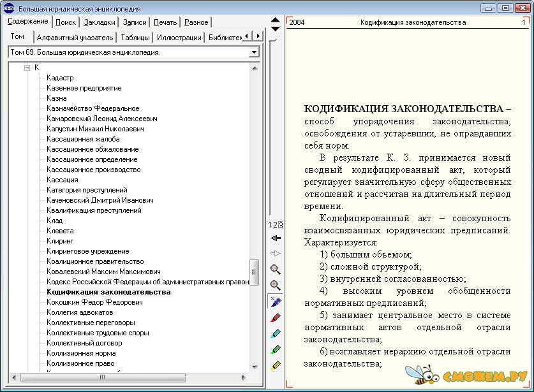The image size is (534, 392).
Task: Open the 'Казенное предприятие' article
Action: click(x=84, y=88)
